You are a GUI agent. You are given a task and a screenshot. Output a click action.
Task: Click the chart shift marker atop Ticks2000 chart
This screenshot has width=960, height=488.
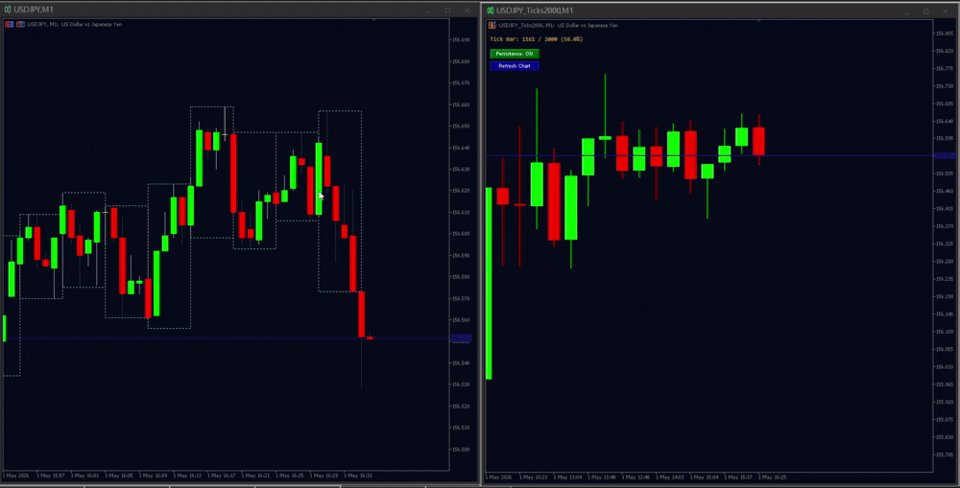[x=759, y=21]
